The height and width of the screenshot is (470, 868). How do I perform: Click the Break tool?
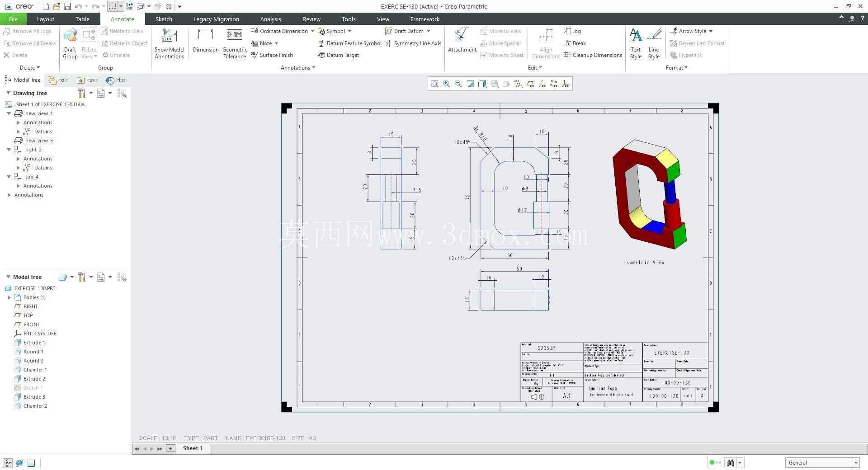575,43
